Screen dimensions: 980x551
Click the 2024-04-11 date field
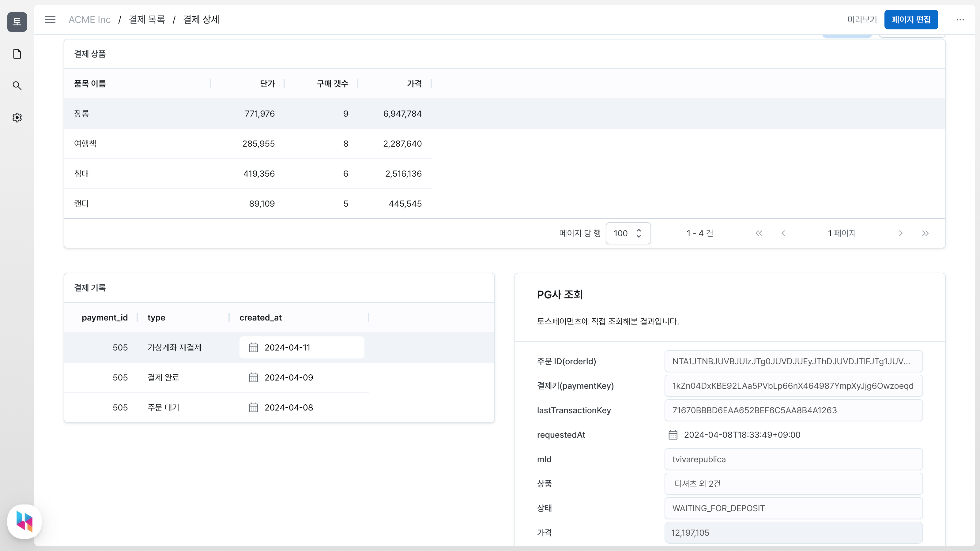302,347
